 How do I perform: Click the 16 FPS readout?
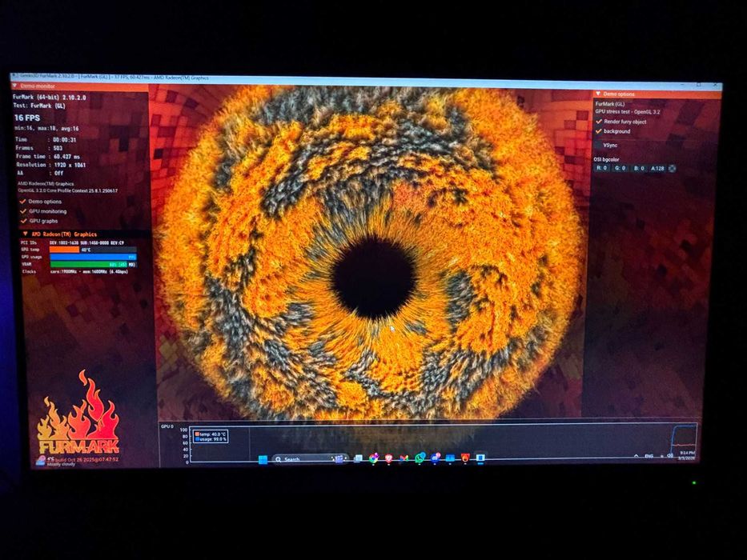coord(27,118)
